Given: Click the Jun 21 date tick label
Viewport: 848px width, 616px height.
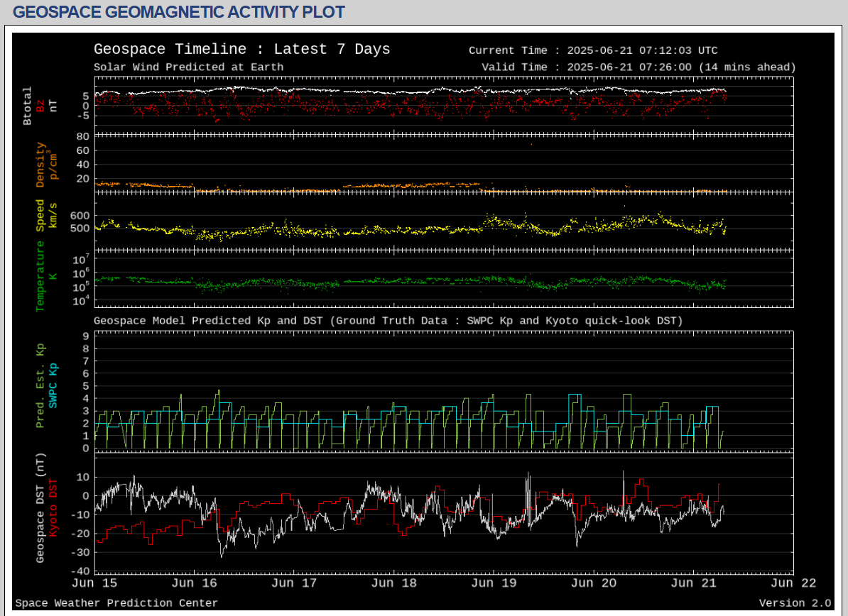Looking at the screenshot, I should coord(693,583).
